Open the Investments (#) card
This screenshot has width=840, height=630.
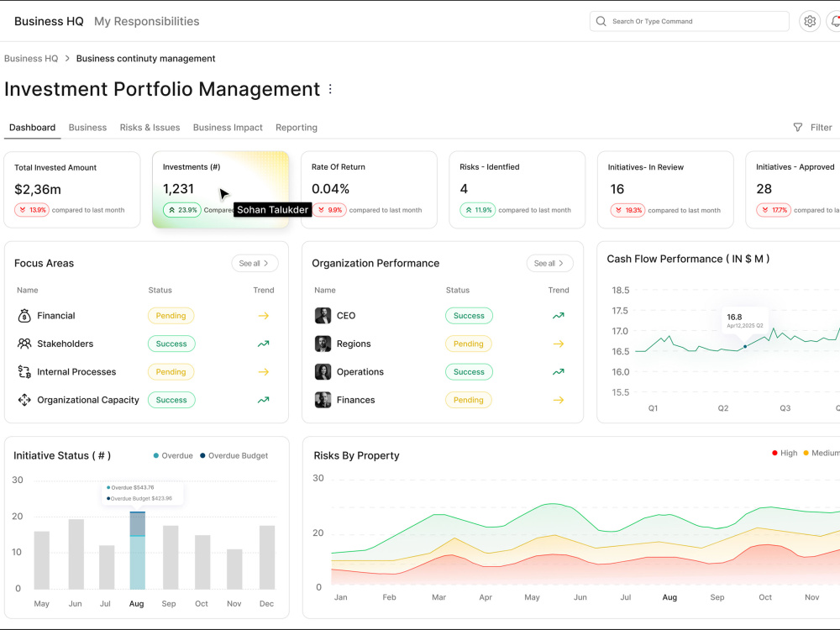[221, 190]
